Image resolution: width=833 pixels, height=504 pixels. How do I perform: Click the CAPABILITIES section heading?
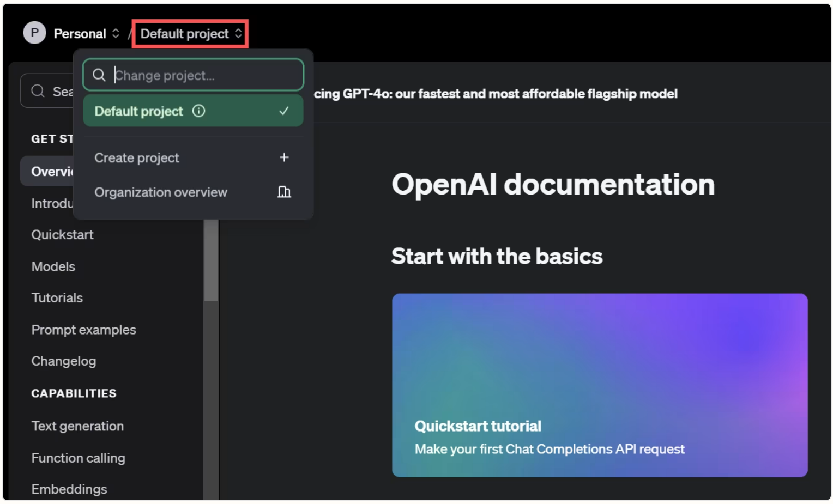pyautogui.click(x=74, y=393)
